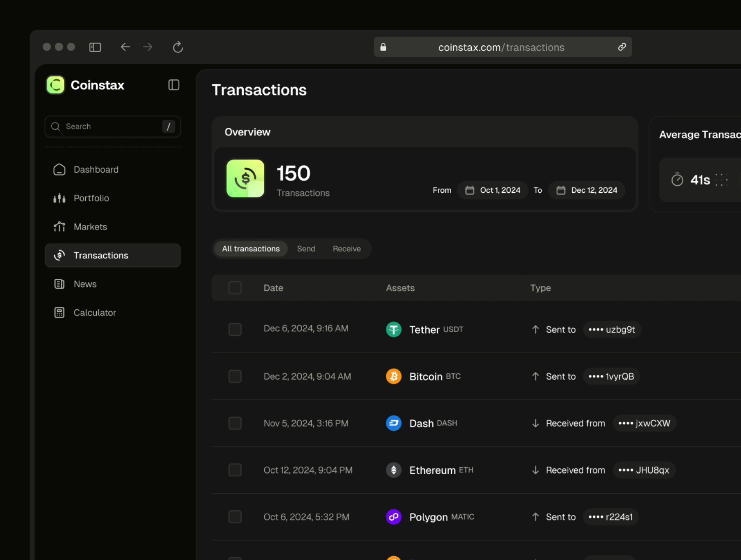
Task: Reload the page with refresh icon
Action: point(178,47)
